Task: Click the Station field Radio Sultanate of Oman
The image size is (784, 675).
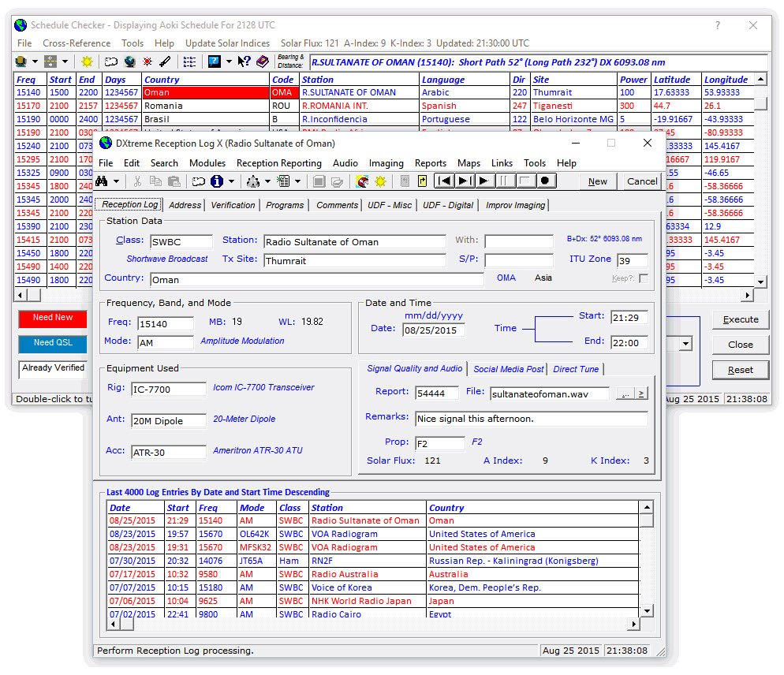Action: (x=354, y=242)
